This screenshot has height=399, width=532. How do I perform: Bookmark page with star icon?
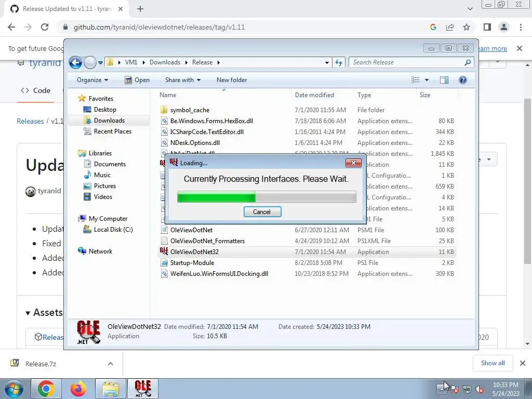(467, 27)
